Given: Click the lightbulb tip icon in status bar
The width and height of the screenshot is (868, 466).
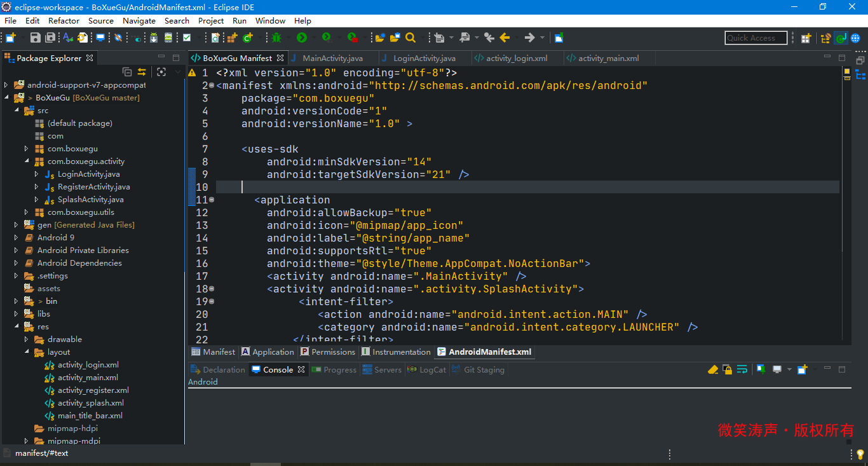Looking at the screenshot, I should pos(860,454).
